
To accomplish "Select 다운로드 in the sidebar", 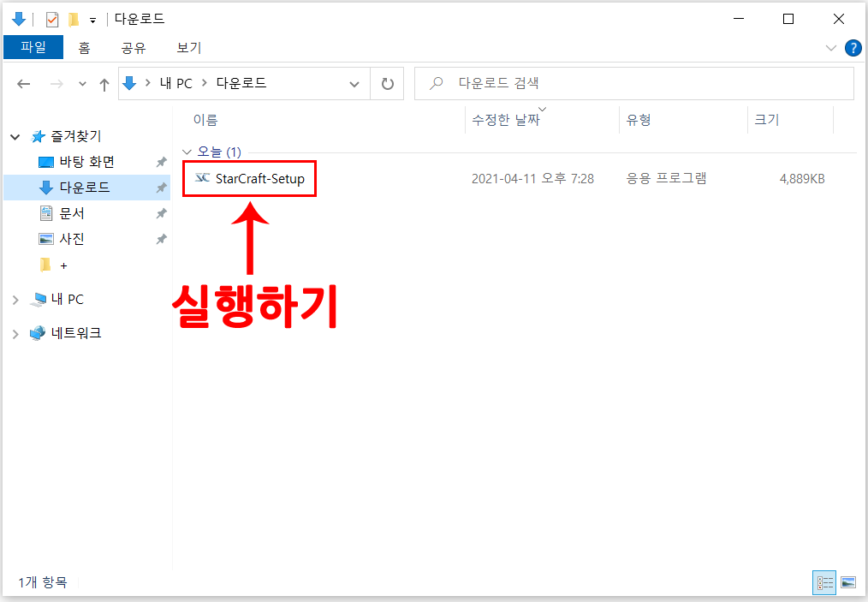I will 85,188.
